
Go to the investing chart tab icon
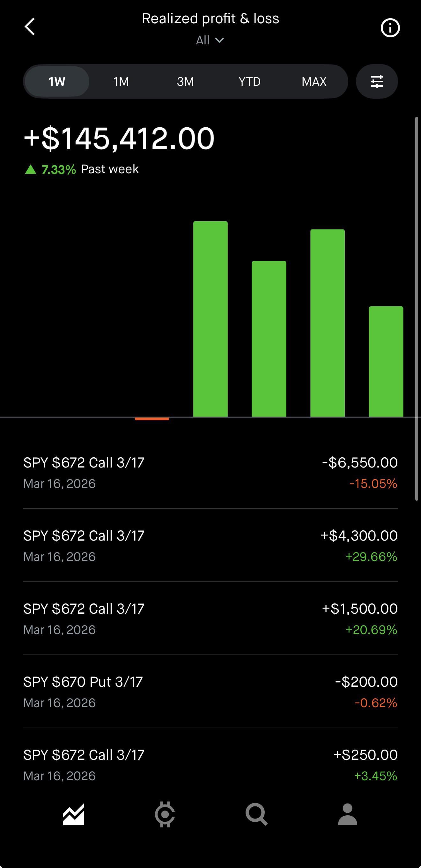click(x=73, y=814)
